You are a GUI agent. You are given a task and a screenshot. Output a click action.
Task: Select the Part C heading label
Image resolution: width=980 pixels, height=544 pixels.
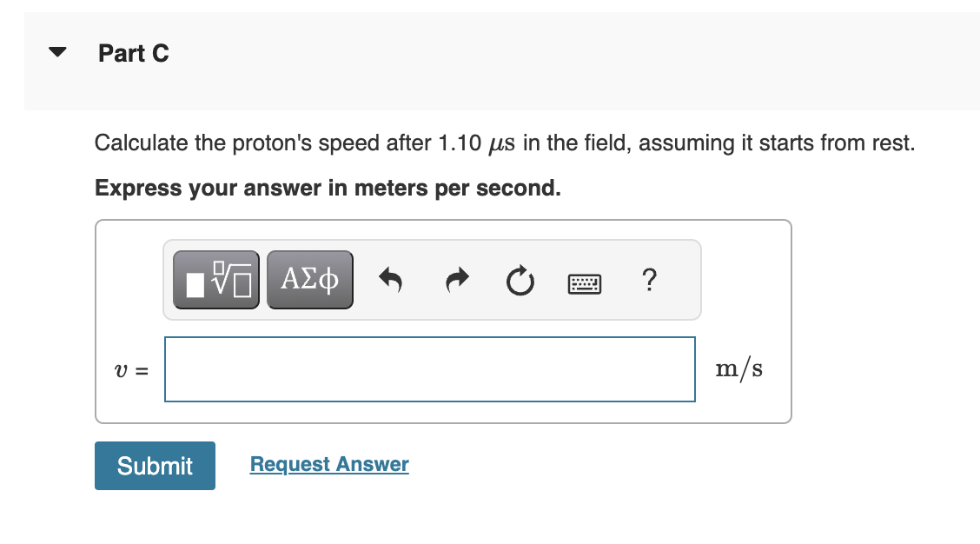134,53
